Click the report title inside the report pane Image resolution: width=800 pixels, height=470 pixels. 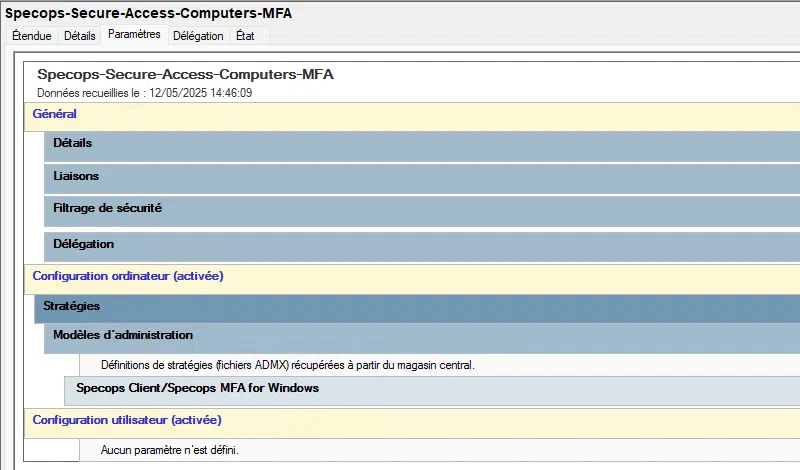pyautogui.click(x=185, y=75)
